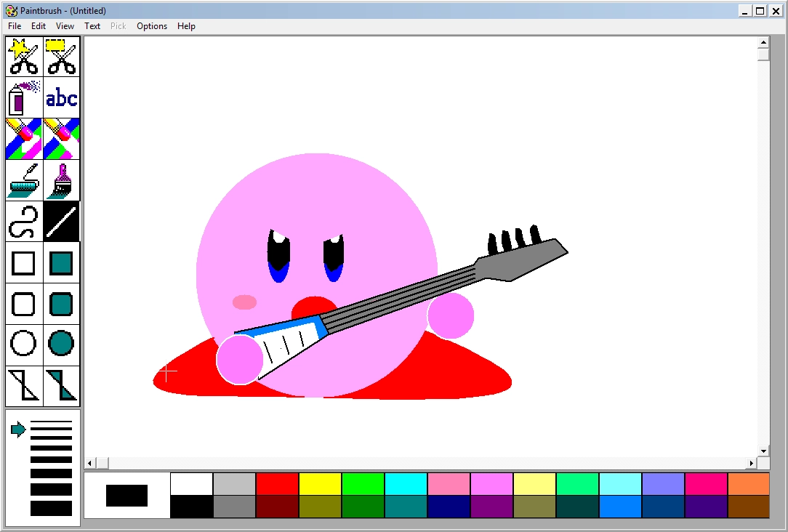The image size is (788, 532).
Task: Select the rectangular Pick scissors tool
Action: (x=61, y=56)
